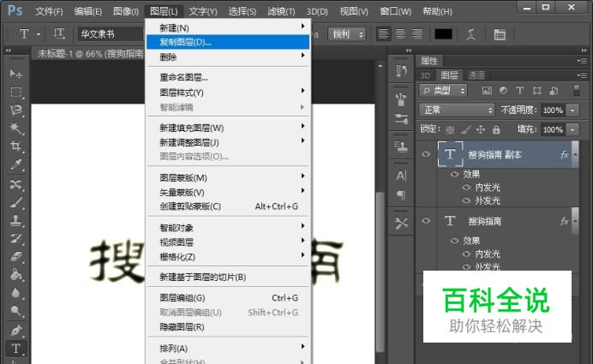
Task: Open the warp text dialog
Action: point(470,34)
